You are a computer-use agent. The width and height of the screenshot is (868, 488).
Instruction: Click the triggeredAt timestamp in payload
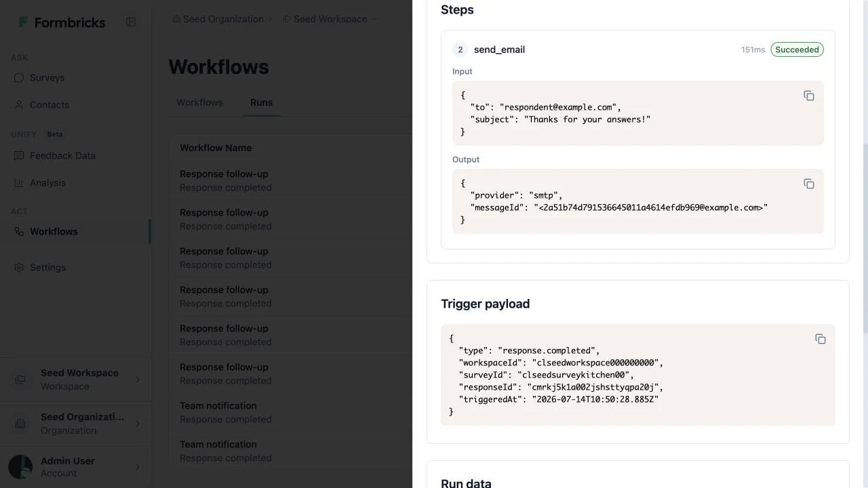[x=595, y=399]
